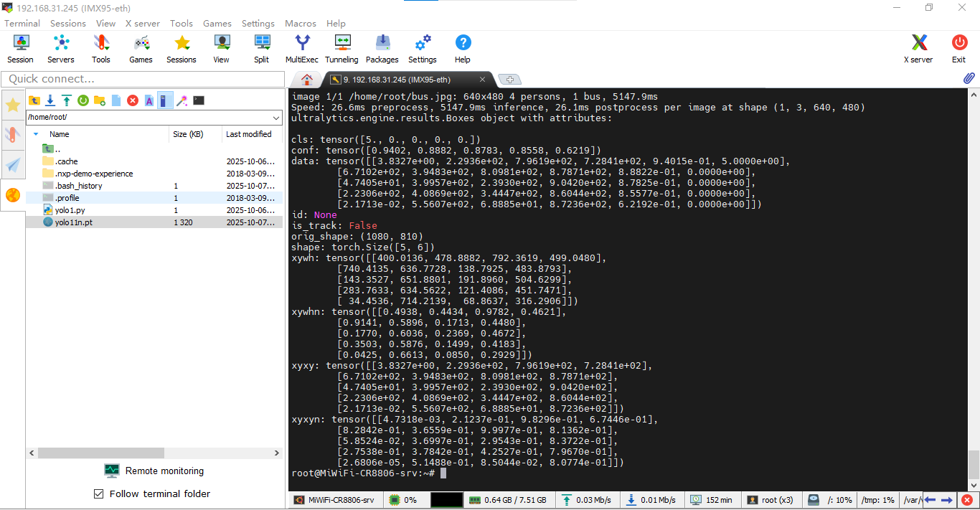This screenshot has width=980, height=510.
Task: Open the Tunneling tool
Action: 341,49
